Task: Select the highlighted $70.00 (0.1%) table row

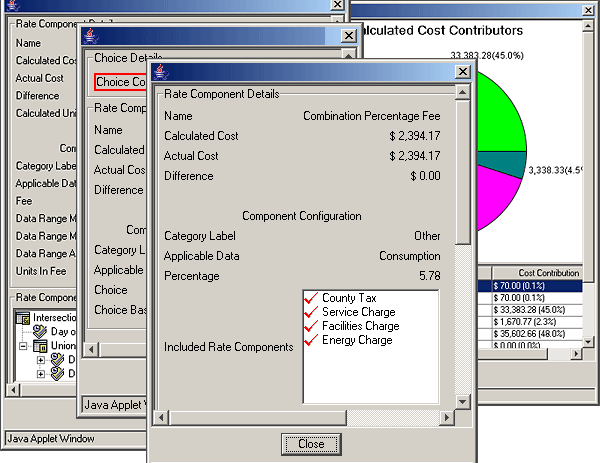Action: (x=534, y=285)
